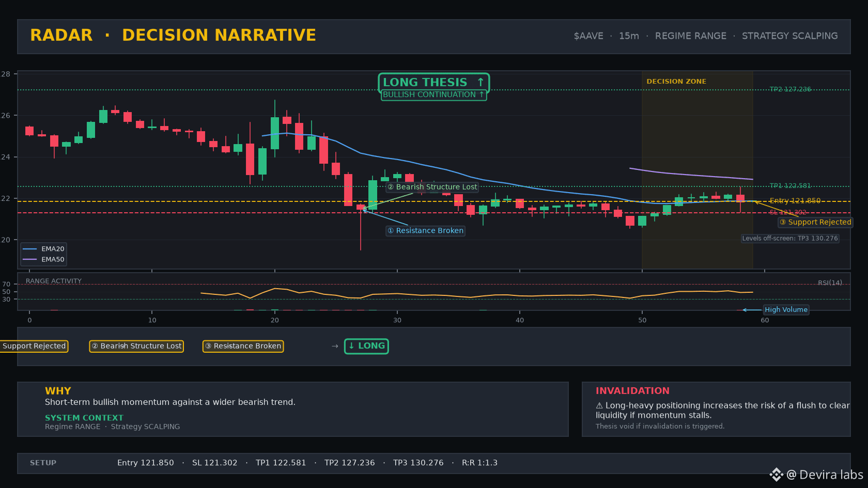This screenshot has width=868, height=488.
Task: Click the TP2 127.236 level label
Action: tap(790, 89)
